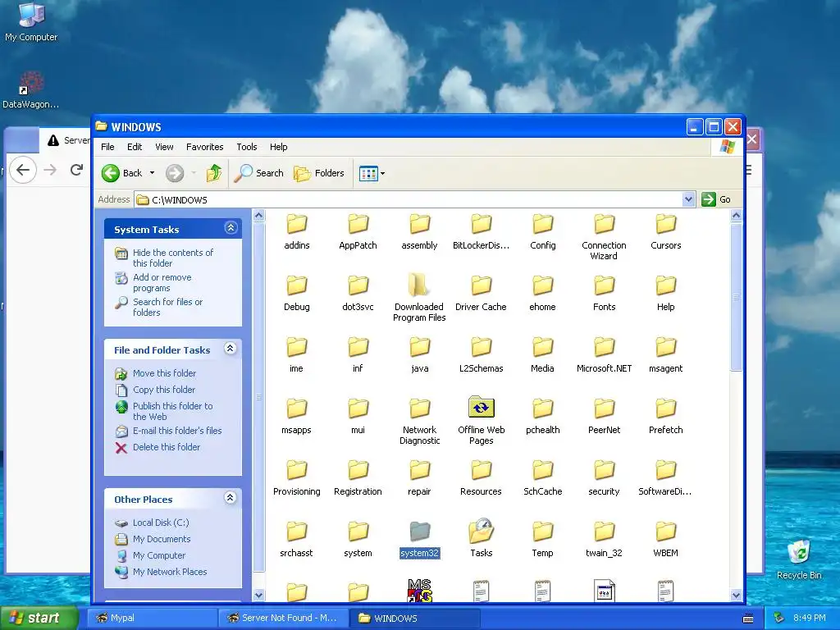Screen dimensions: 840x630
Task: Open My Computer desktop icon
Action: (x=31, y=21)
